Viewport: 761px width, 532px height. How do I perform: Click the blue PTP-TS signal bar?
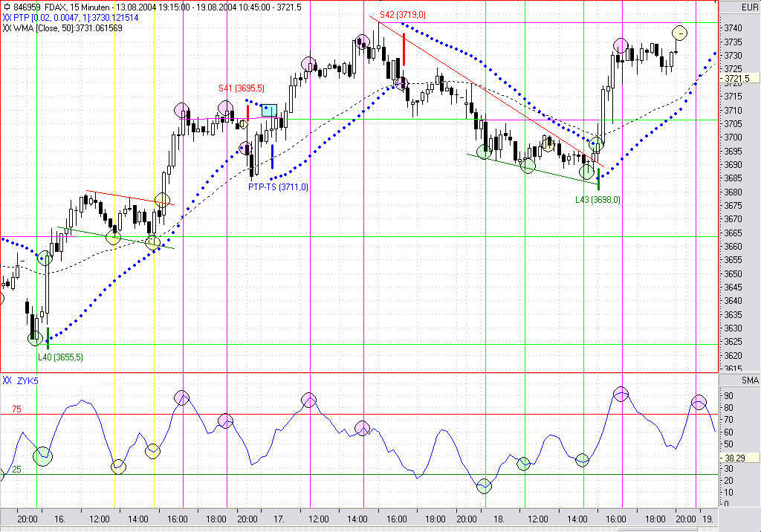tap(273, 156)
